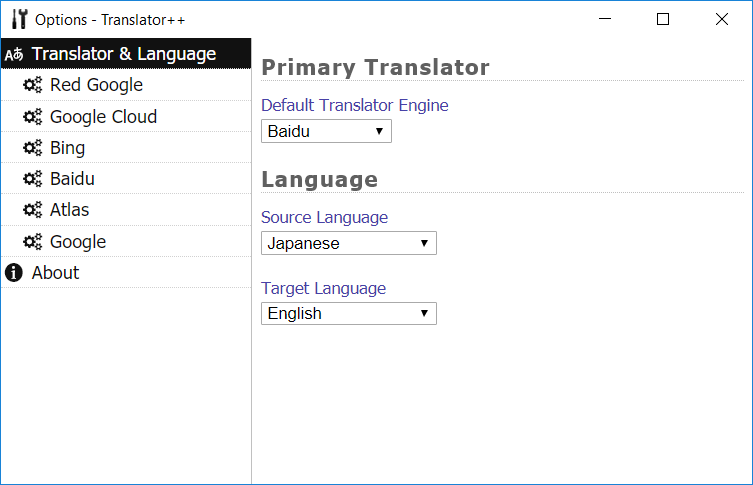Maximize the Options window
Viewport: 753px width, 485px height.
(x=663, y=19)
